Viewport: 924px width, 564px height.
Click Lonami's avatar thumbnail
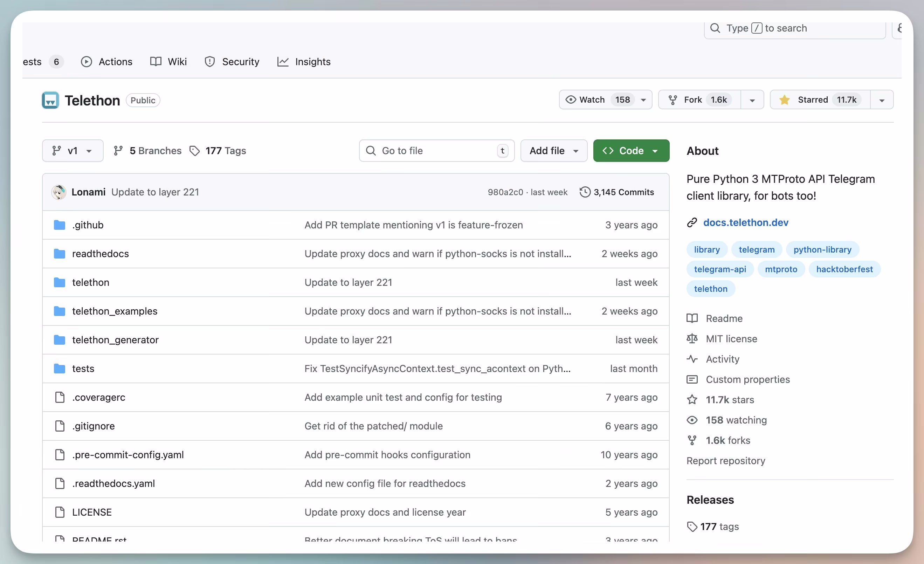tap(59, 192)
